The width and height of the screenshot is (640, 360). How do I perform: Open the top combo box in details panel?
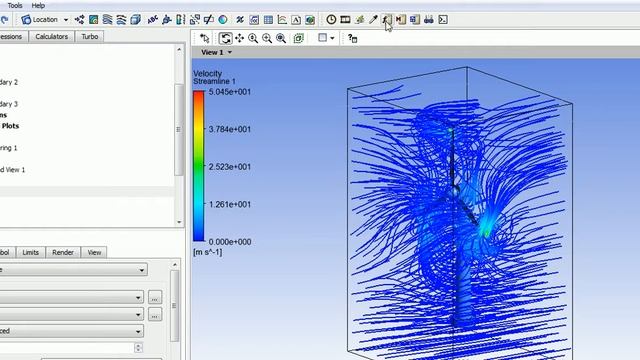point(73,270)
